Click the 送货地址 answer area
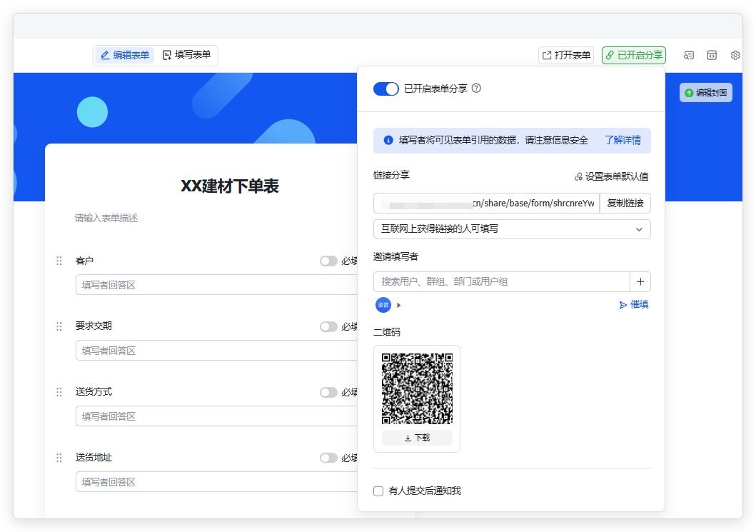The image size is (756, 532). [216, 482]
